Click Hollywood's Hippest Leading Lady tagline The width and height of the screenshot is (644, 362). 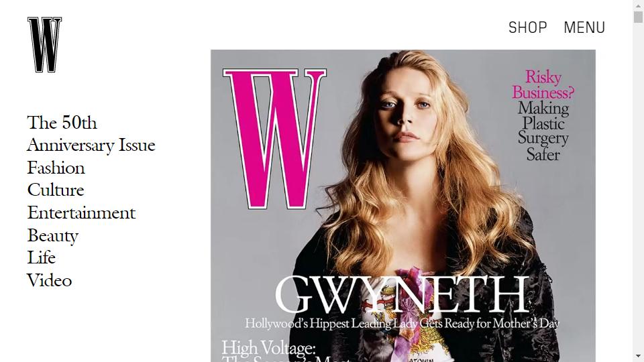coord(402,323)
